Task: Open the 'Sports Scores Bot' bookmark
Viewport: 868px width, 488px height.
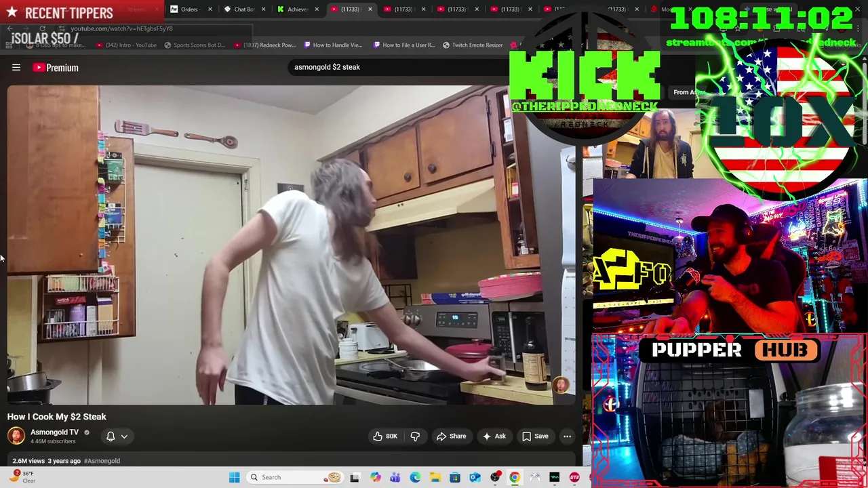Action: point(194,45)
